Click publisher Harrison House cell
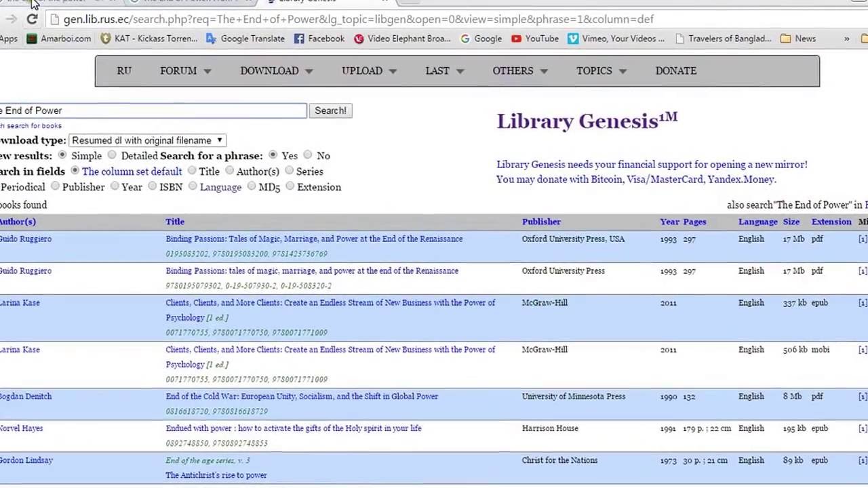 coord(550,428)
